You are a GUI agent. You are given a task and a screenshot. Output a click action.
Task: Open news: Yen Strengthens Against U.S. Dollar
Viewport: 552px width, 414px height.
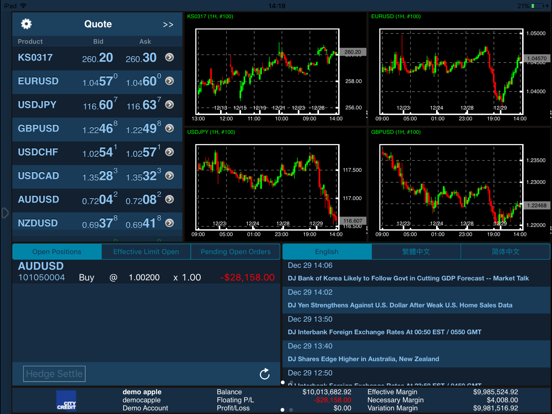point(416,300)
